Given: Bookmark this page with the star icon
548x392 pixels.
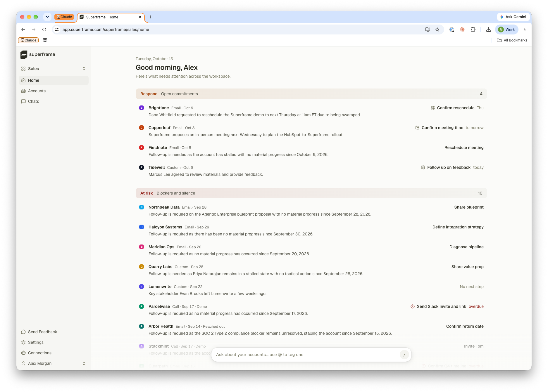Looking at the screenshot, I should coord(437,30).
